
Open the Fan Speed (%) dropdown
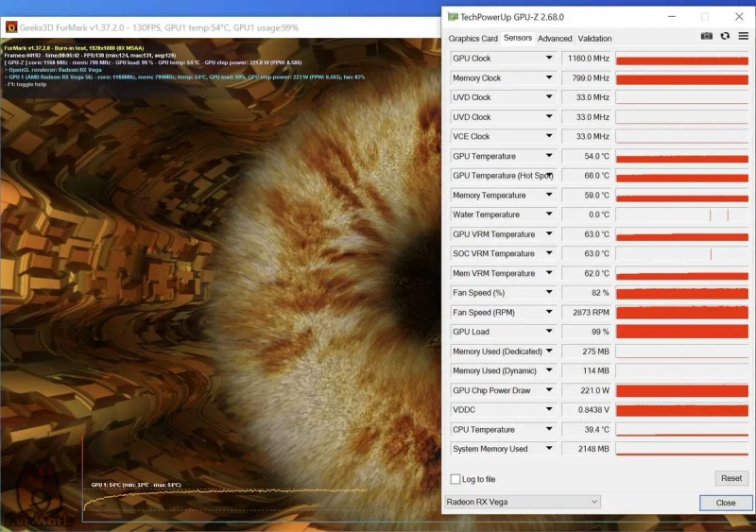(x=549, y=292)
